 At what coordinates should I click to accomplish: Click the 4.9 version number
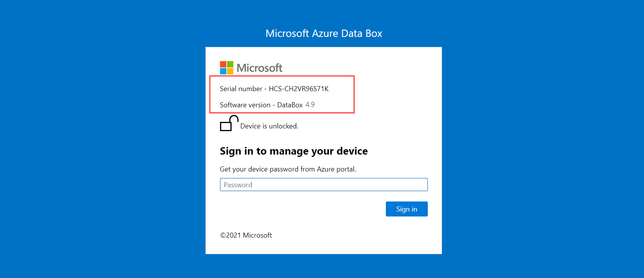310,105
